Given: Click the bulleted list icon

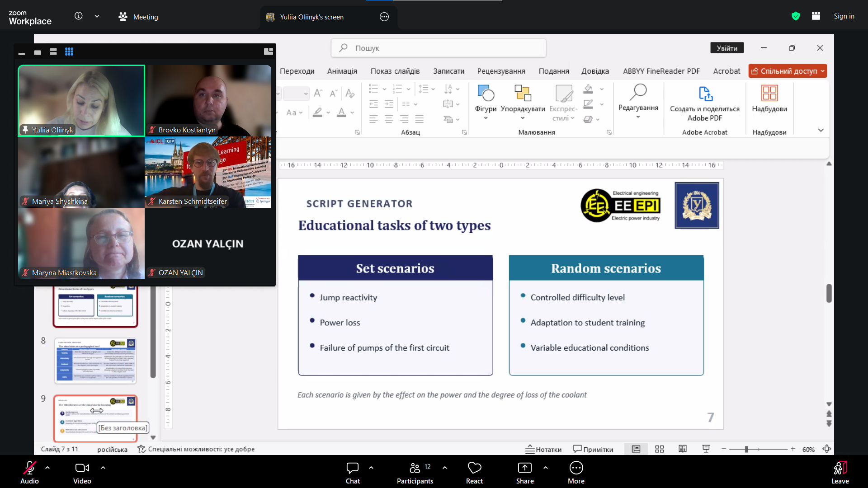Looking at the screenshot, I should (x=373, y=89).
